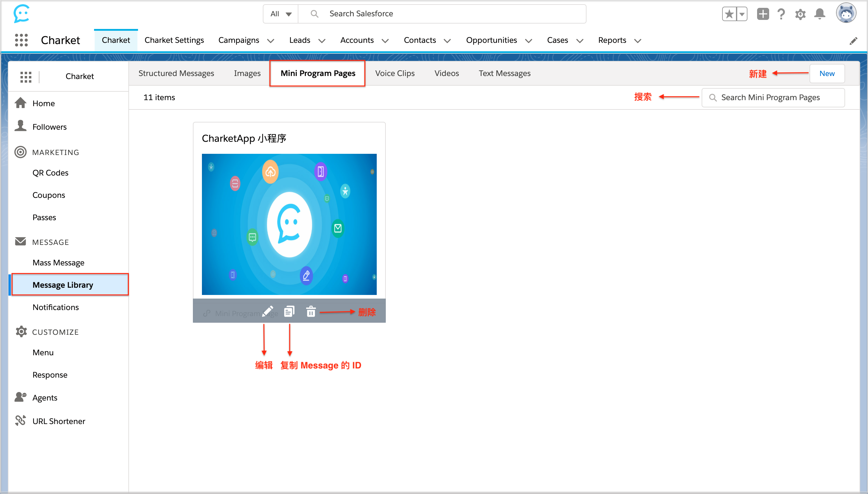Click the pencil edit navigation icon
The width and height of the screenshot is (868, 494).
click(854, 41)
